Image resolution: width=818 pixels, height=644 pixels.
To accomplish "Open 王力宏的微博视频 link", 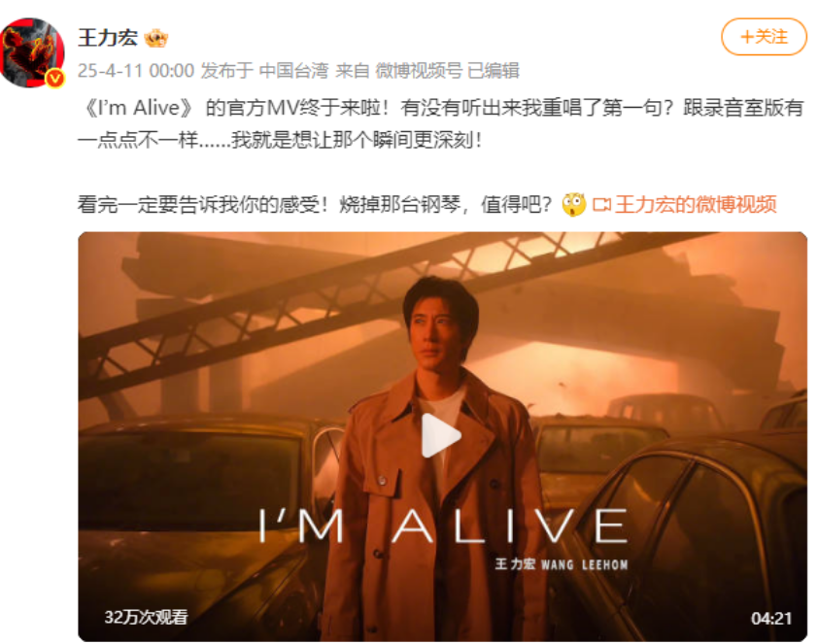I will point(696,204).
